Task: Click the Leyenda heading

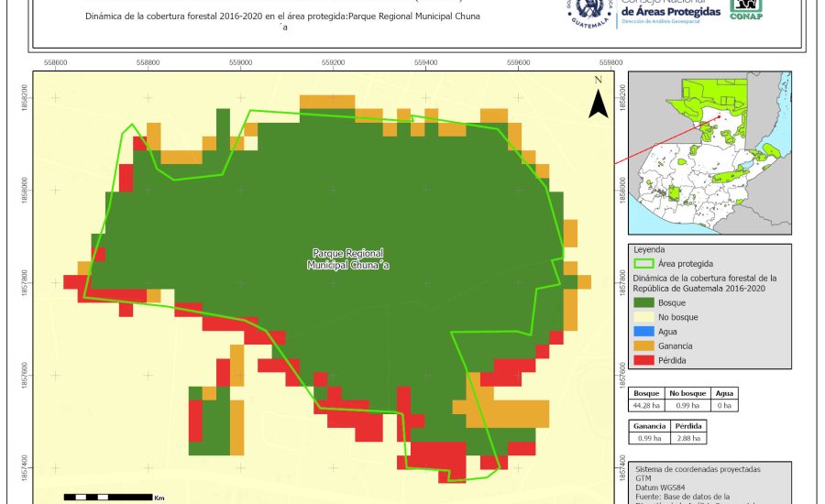Action: pos(649,248)
